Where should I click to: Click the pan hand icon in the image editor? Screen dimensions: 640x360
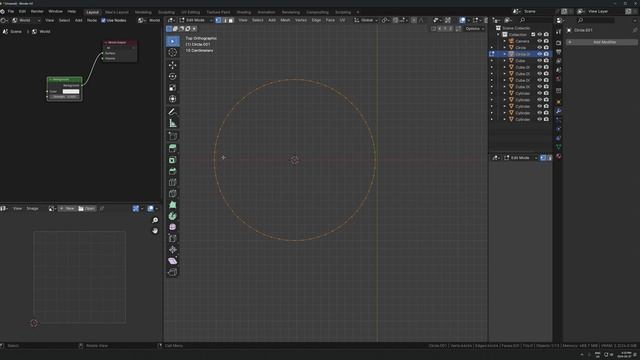(155, 231)
